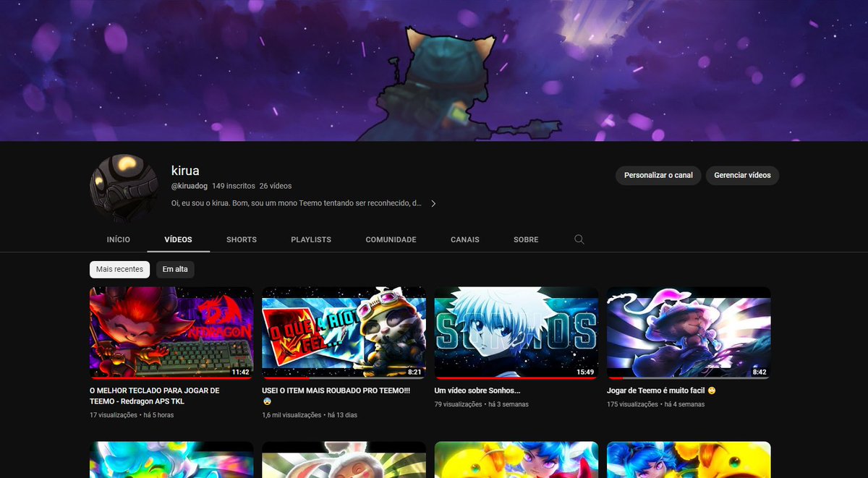Image resolution: width=868 pixels, height=478 pixels.
Task: Switch to the INÍCIO tab
Action: point(118,239)
